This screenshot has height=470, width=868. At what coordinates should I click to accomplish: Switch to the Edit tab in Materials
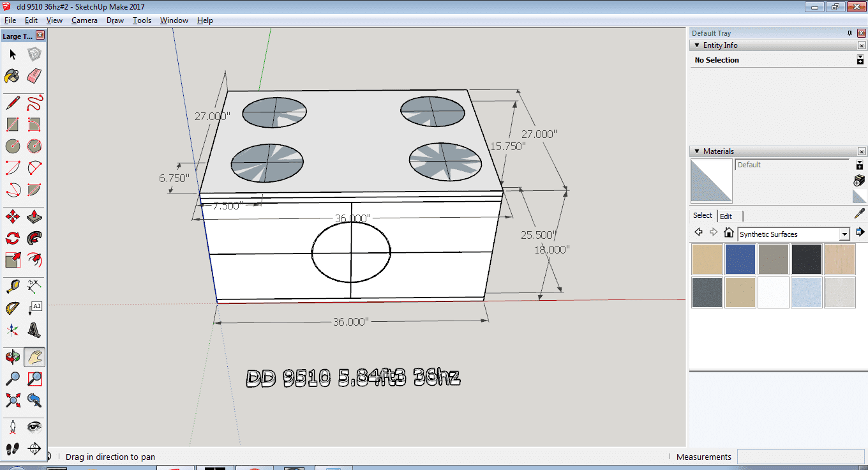click(726, 216)
